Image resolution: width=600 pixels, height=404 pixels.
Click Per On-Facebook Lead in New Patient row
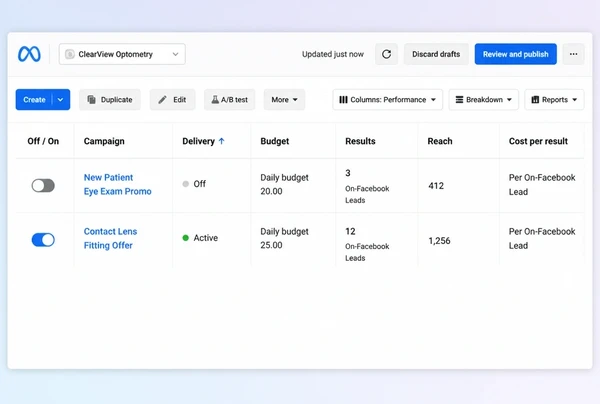[x=542, y=184]
